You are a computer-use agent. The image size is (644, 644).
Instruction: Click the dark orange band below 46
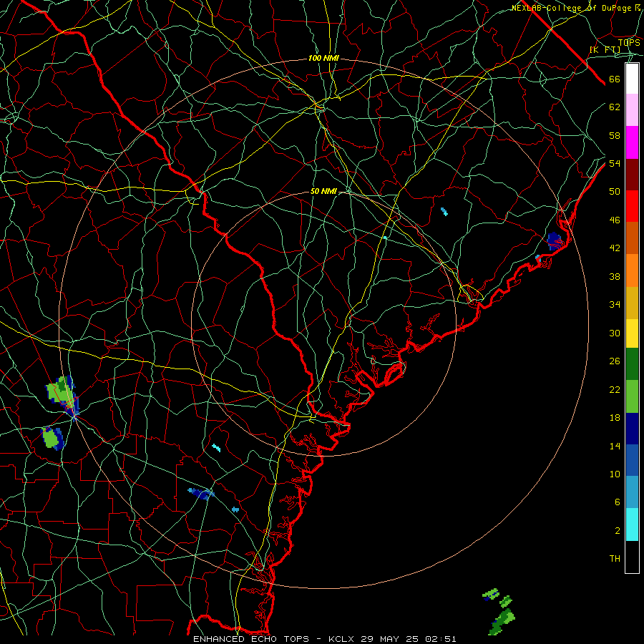click(x=632, y=238)
